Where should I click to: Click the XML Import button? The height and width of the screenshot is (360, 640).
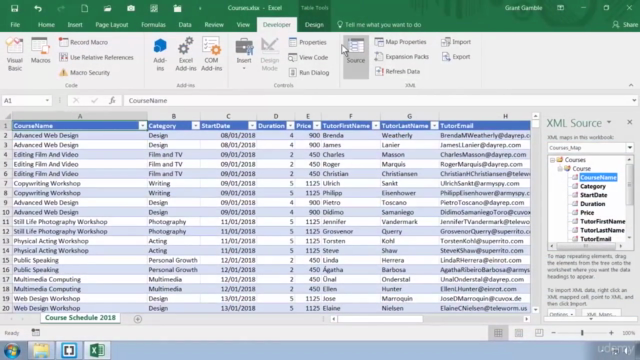[x=456, y=42]
